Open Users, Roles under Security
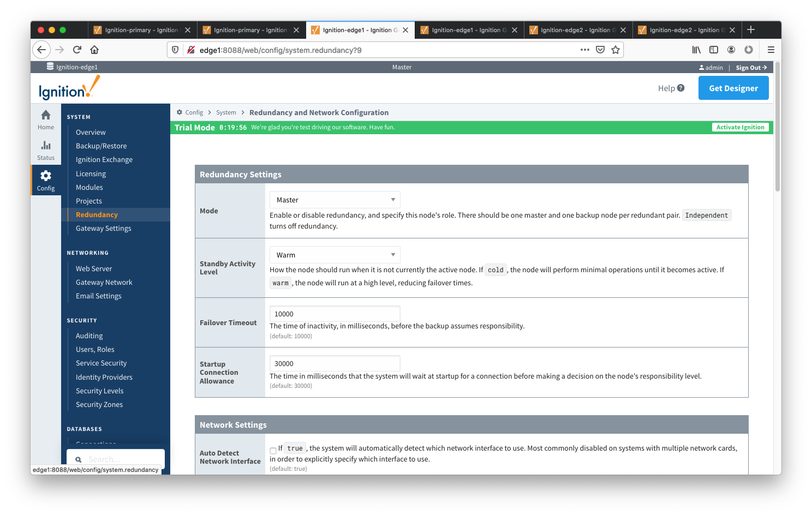 click(x=95, y=349)
